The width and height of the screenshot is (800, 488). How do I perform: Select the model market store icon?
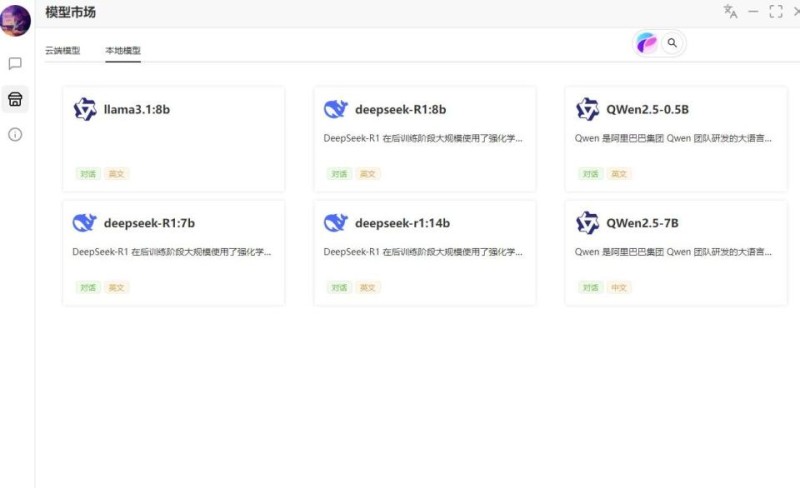point(15,99)
